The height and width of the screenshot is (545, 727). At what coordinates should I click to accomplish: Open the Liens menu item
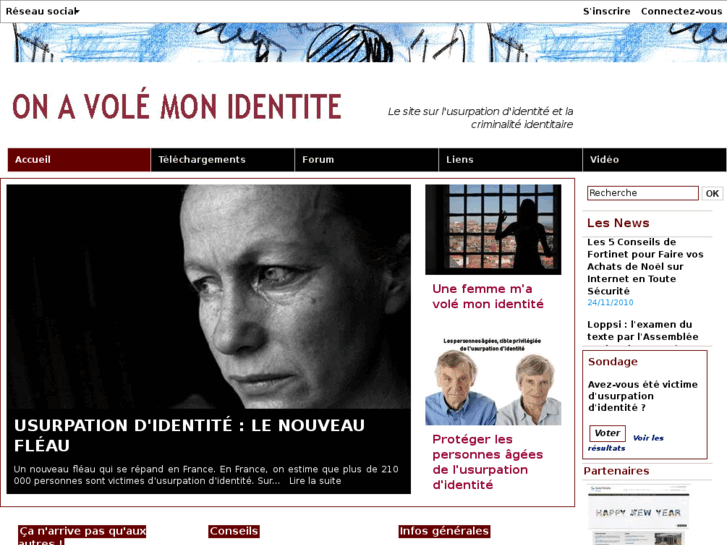click(x=510, y=160)
